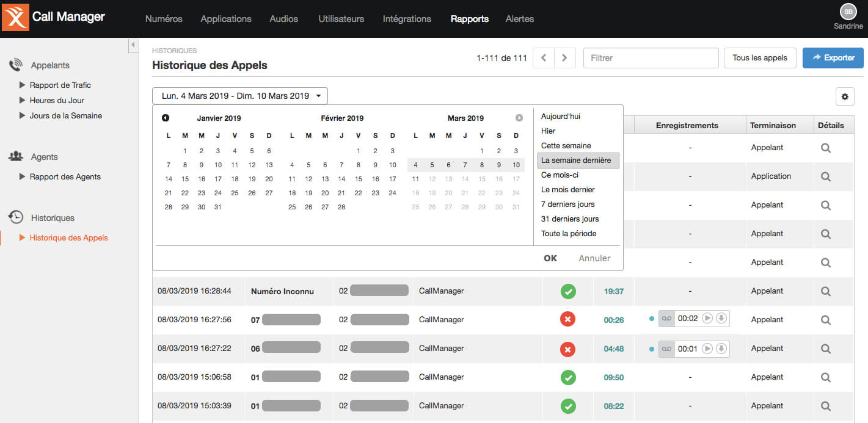Screen dimensions: 868x423
Task: Download the 00:02 recording
Action: pyautogui.click(x=721, y=318)
